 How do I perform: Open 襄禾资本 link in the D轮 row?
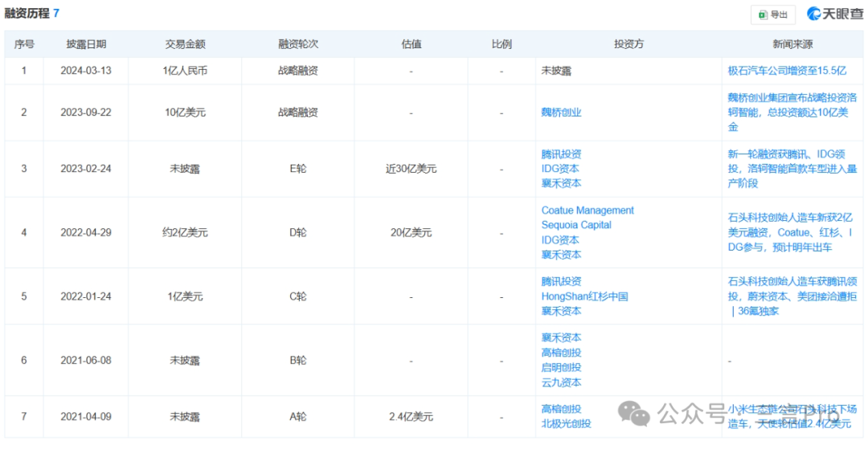click(x=561, y=255)
